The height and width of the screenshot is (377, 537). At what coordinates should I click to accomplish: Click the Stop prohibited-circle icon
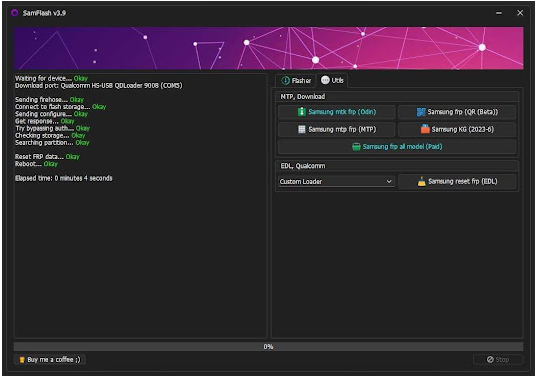490,360
